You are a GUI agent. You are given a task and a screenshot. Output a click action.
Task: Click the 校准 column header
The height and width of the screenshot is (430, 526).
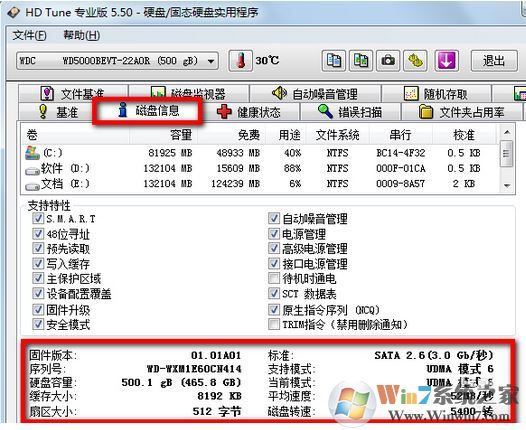(x=464, y=135)
